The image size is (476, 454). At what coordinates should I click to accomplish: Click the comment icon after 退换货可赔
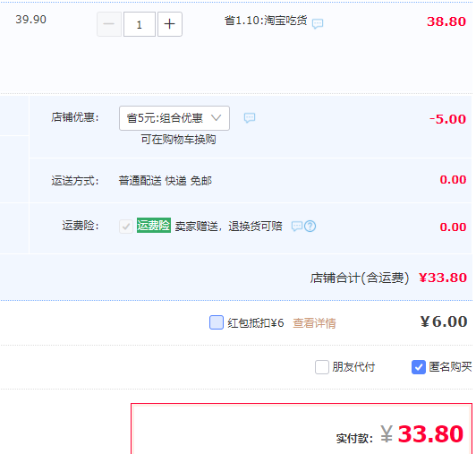296,227
